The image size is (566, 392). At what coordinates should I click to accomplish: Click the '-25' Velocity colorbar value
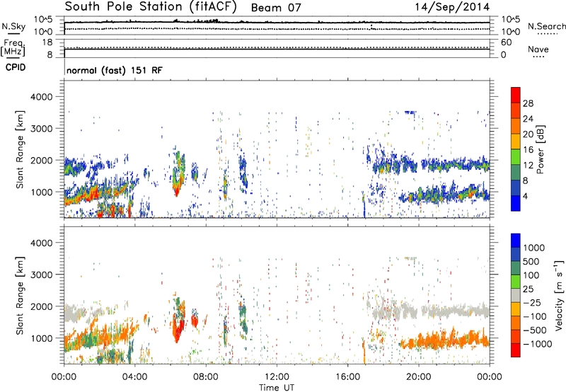[x=532, y=303]
